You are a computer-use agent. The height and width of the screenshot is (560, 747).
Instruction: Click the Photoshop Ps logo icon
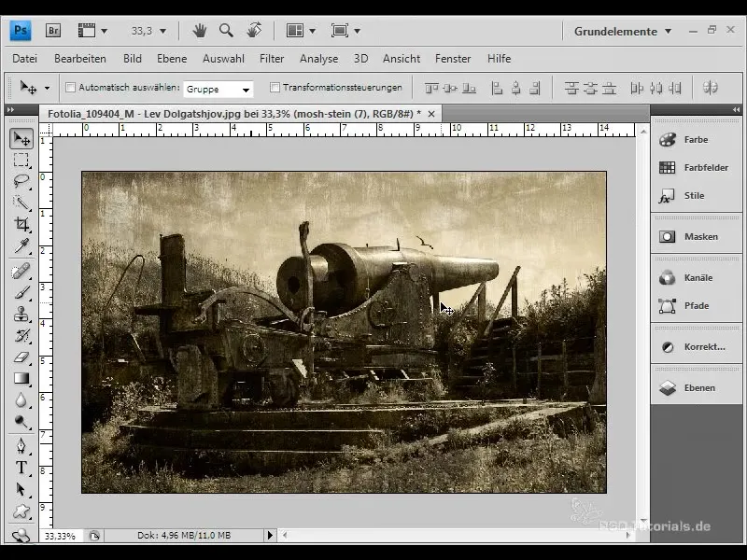21,31
